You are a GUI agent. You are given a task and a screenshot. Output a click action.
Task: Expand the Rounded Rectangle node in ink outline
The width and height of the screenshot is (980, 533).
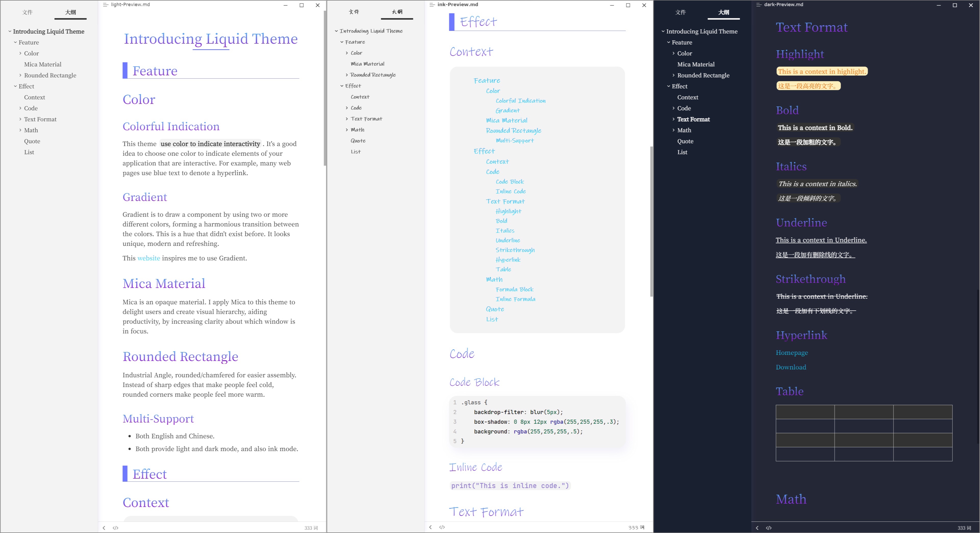(347, 75)
